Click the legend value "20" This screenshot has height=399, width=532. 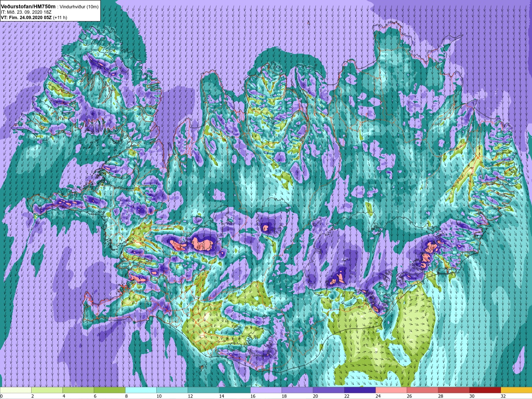[315, 397]
